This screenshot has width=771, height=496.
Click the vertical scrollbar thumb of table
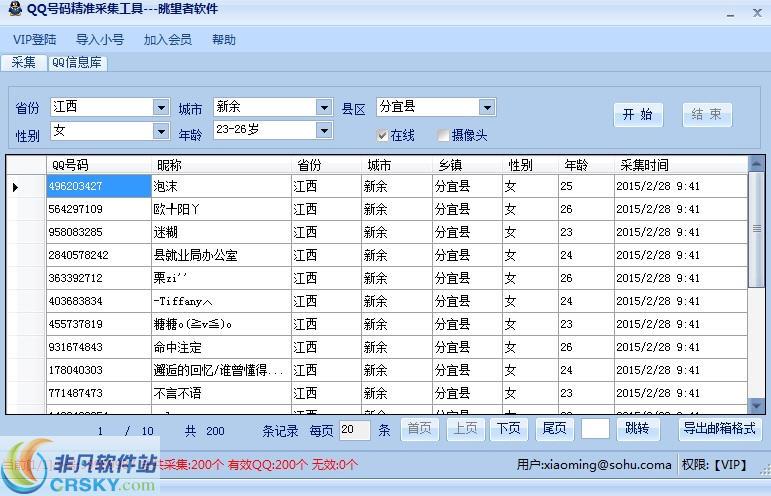(x=756, y=229)
